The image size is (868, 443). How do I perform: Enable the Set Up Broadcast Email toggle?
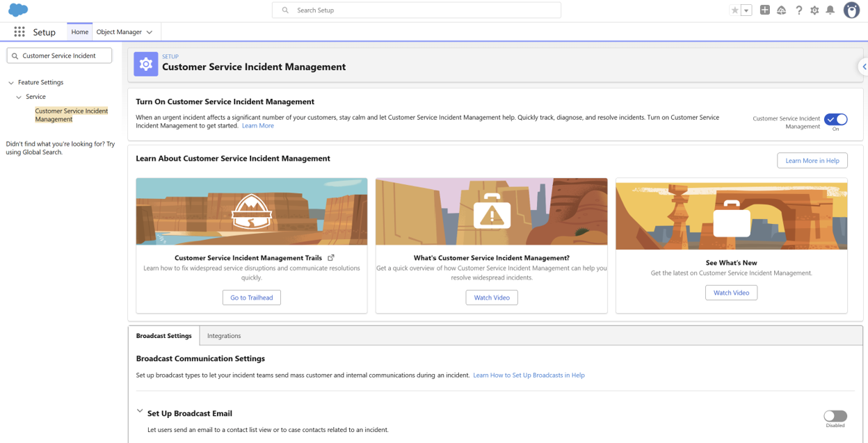835,416
